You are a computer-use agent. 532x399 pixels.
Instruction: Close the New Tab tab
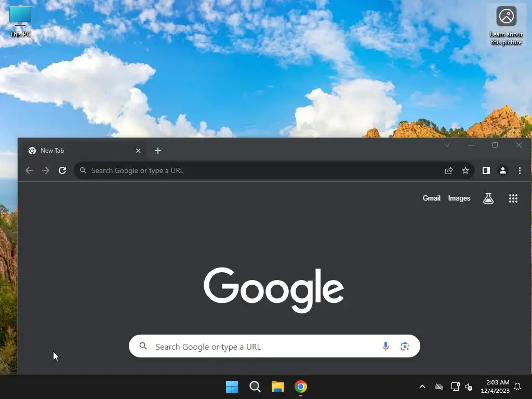[x=138, y=151]
